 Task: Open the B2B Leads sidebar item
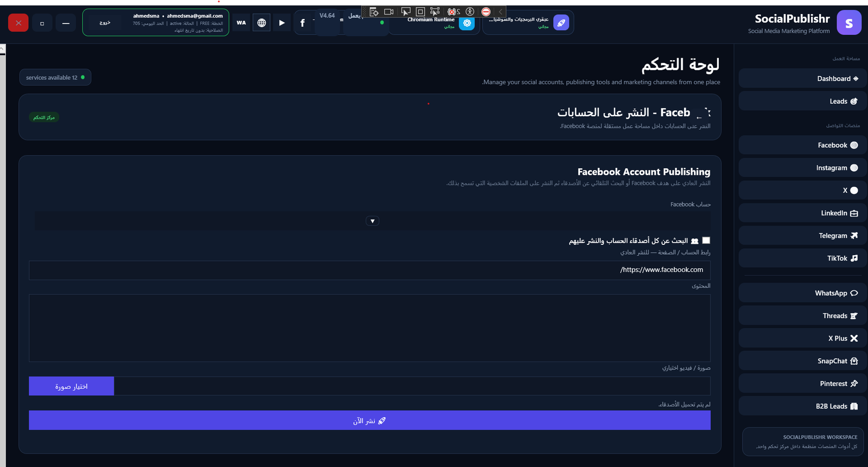[x=802, y=406]
